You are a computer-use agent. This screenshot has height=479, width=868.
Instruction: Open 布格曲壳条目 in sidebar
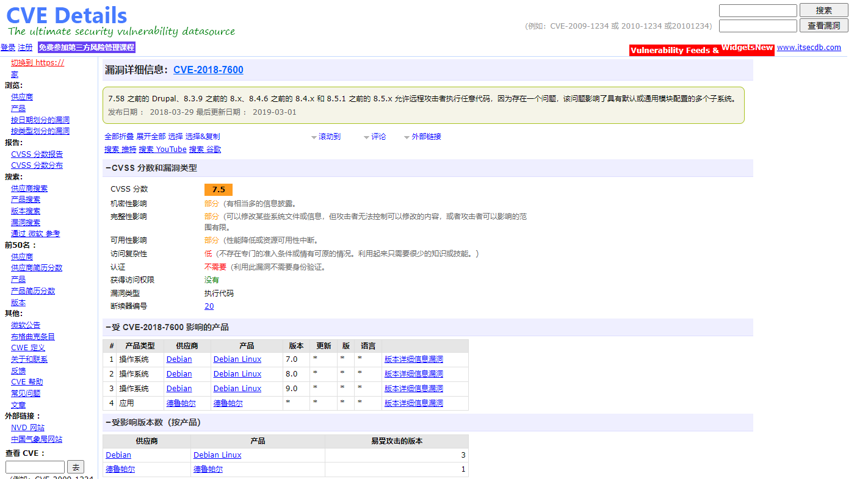(33, 337)
